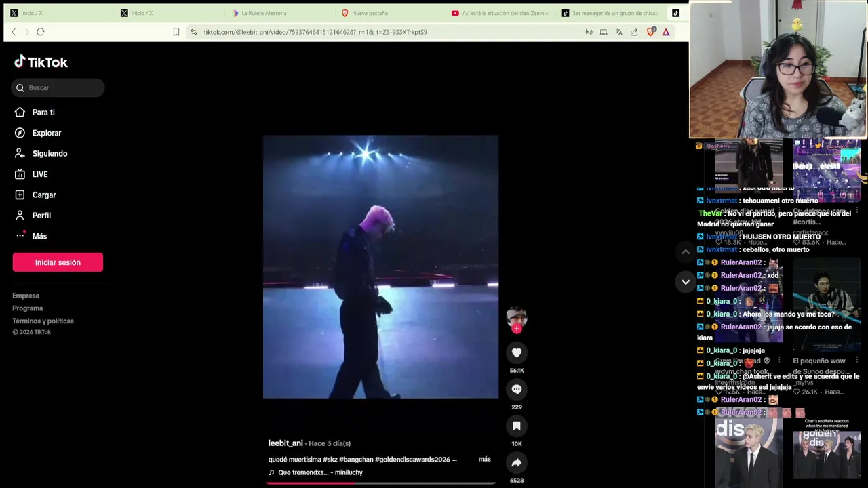Pause the playing video
Viewport: 868px width, 488px height.
(380, 266)
